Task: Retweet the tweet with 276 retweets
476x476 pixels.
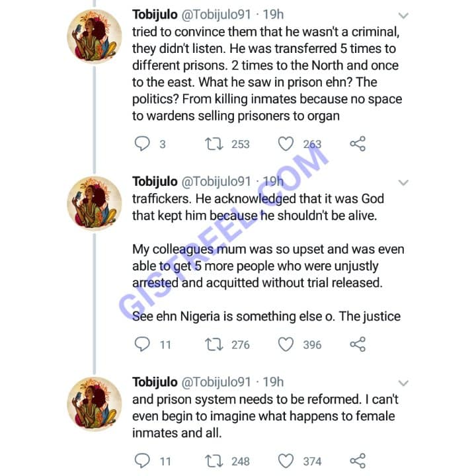Action: tap(213, 344)
